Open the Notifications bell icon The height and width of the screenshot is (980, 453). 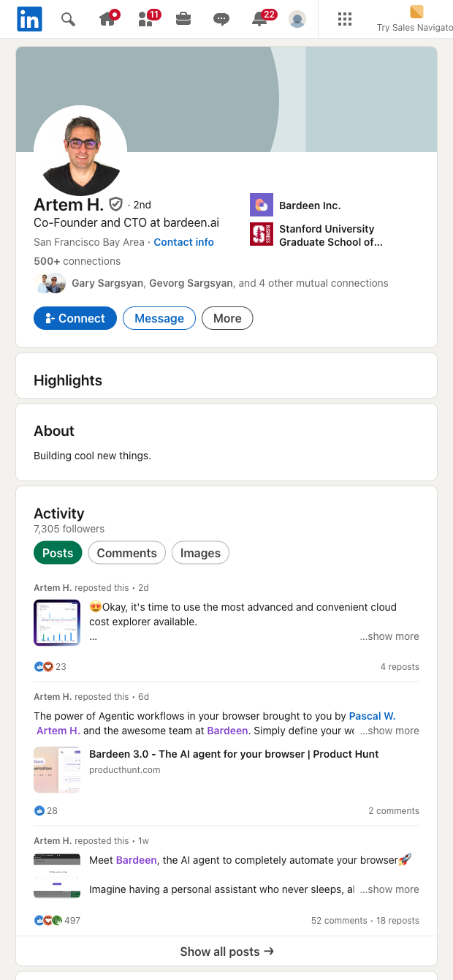coord(260,19)
